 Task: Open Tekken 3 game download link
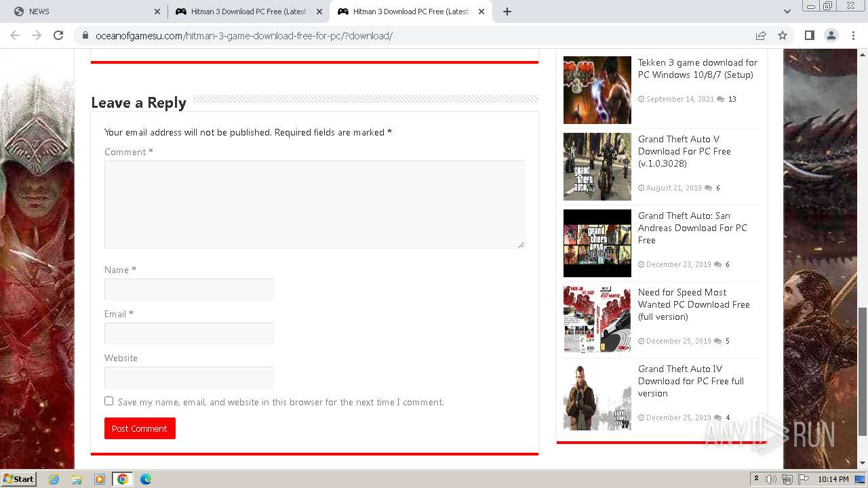coord(698,68)
